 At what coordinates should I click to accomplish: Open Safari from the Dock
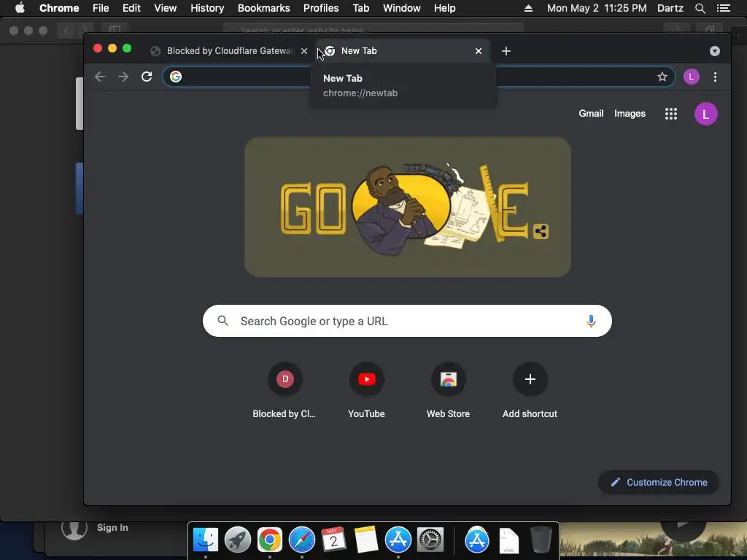point(301,540)
